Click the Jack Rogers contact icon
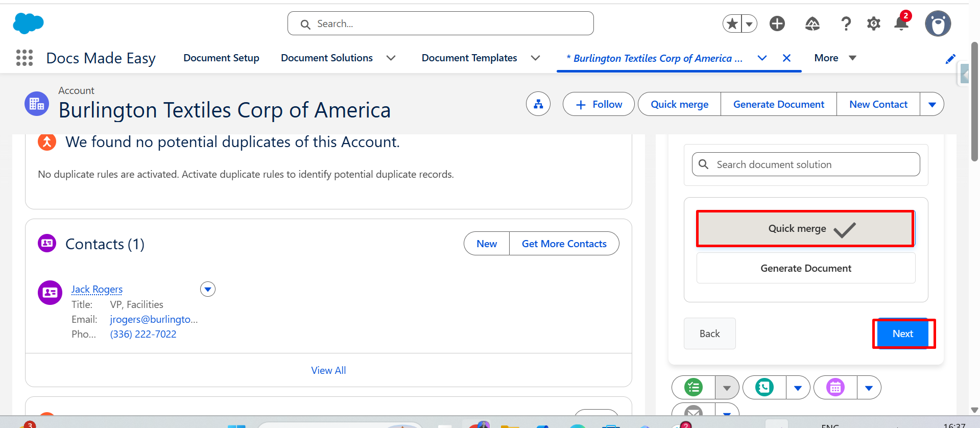Image resolution: width=980 pixels, height=428 pixels. [x=50, y=293]
